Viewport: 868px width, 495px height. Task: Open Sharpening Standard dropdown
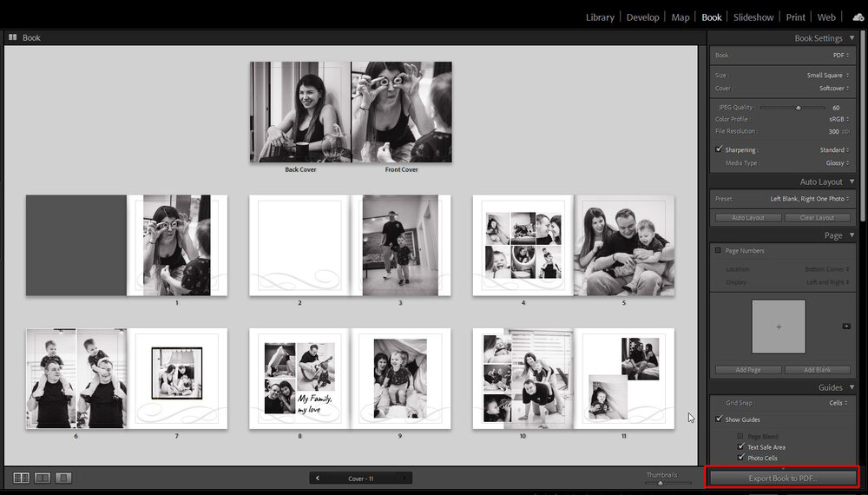834,150
